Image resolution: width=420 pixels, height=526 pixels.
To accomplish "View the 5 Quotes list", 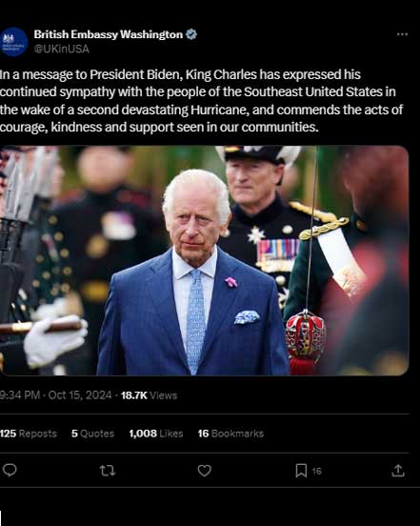I will point(92,434).
